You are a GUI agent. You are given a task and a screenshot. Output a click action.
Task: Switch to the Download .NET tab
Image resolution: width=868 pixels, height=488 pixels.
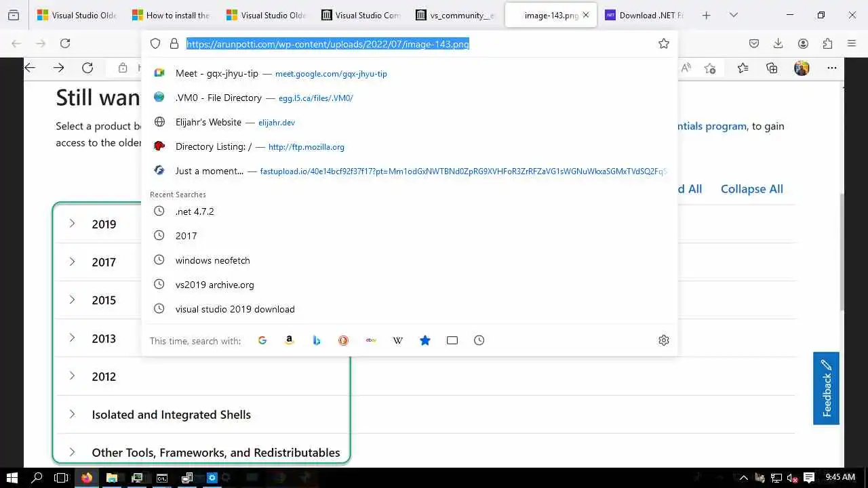(x=644, y=15)
